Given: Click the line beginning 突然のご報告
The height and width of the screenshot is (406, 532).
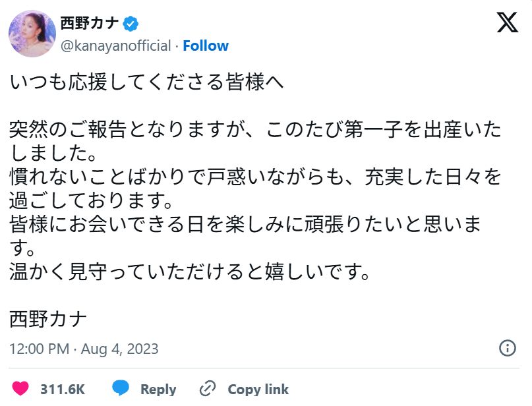Looking at the screenshot, I should tap(256, 130).
